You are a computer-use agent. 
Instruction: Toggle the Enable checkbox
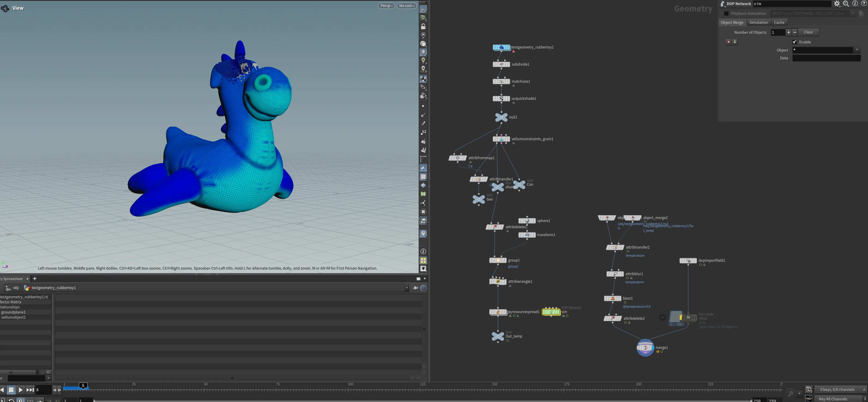tap(795, 42)
